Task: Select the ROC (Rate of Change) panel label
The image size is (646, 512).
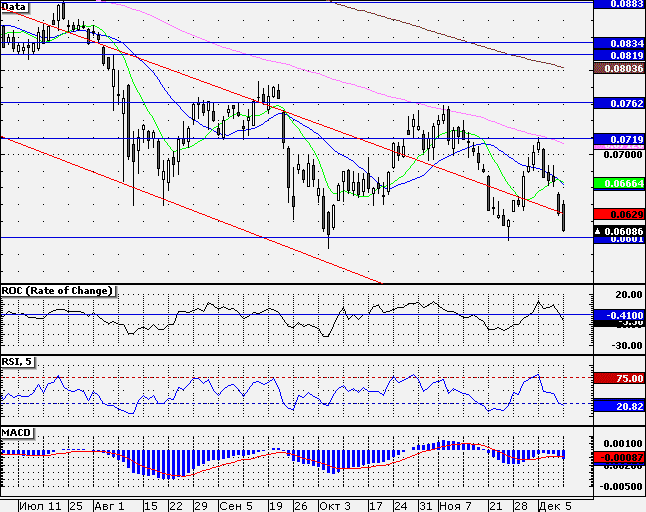Action: coord(58,291)
